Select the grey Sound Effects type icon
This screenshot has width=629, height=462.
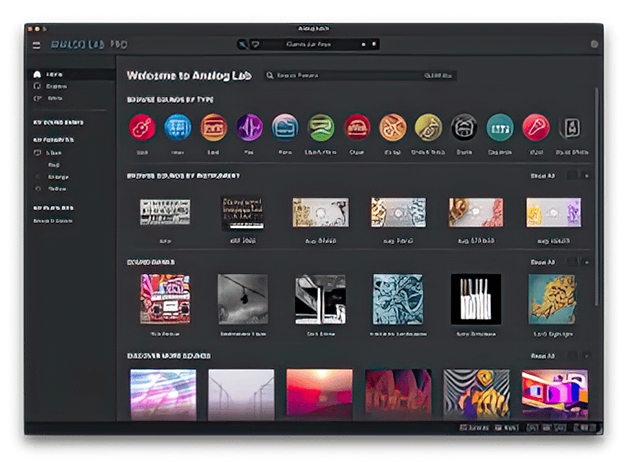pos(572,128)
